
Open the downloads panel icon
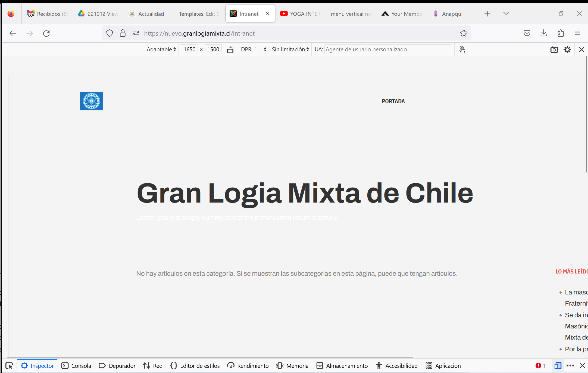[544, 33]
